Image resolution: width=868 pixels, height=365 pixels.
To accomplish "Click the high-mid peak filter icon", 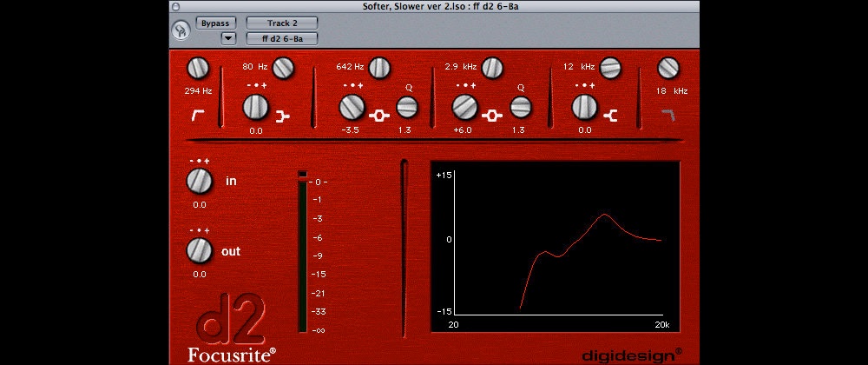I will [x=491, y=114].
